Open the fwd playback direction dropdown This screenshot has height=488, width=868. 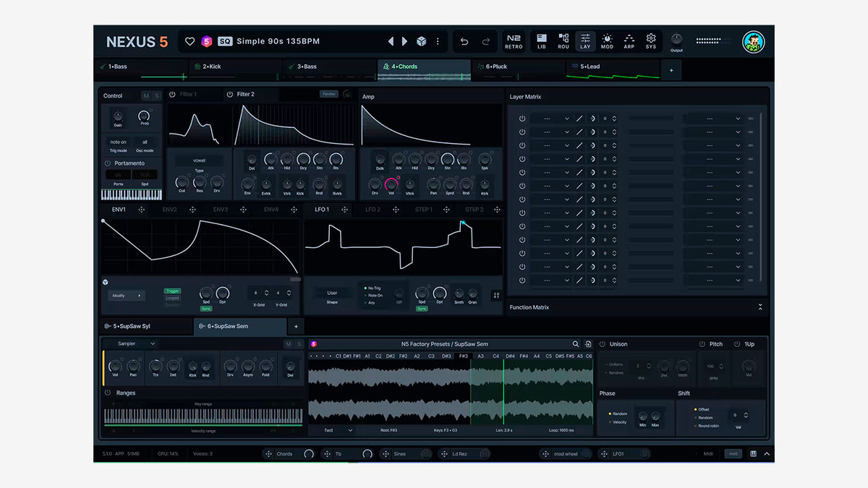pos(339,430)
